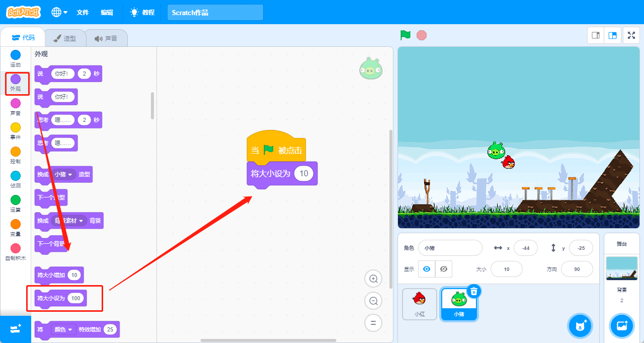Viewport: 644px width, 343px height.
Task: Click the 思考 嗯…… 2 秒 block
Action: click(x=68, y=120)
